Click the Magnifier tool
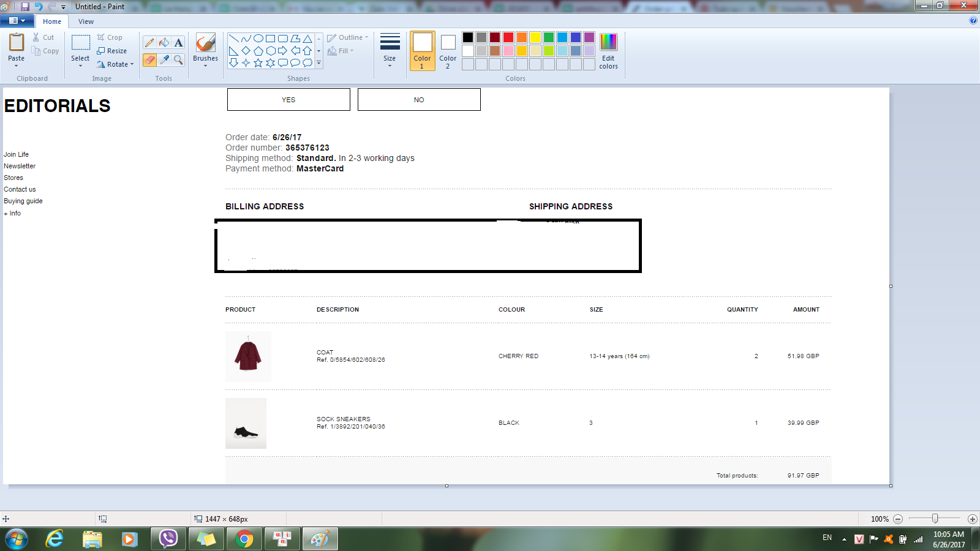980x551 pixels. [x=178, y=59]
